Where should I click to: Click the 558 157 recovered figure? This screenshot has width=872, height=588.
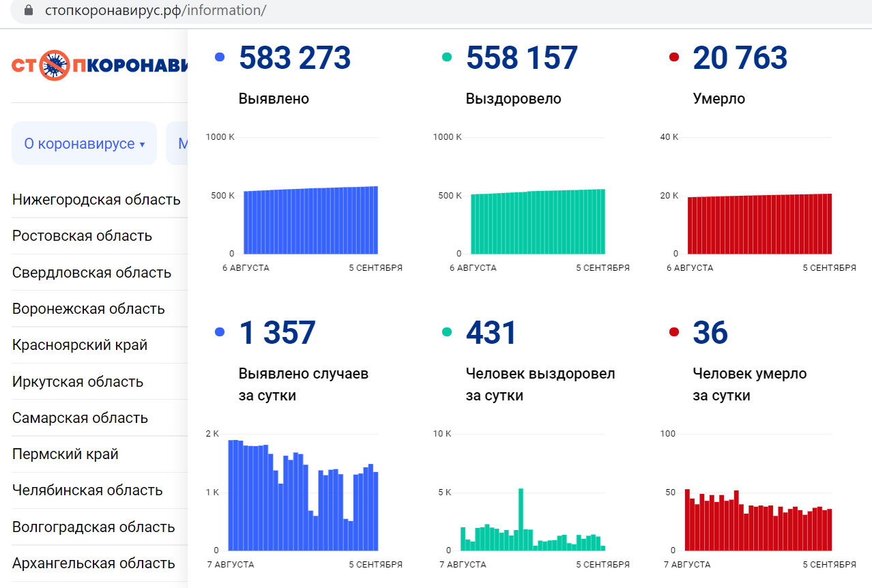click(x=522, y=58)
